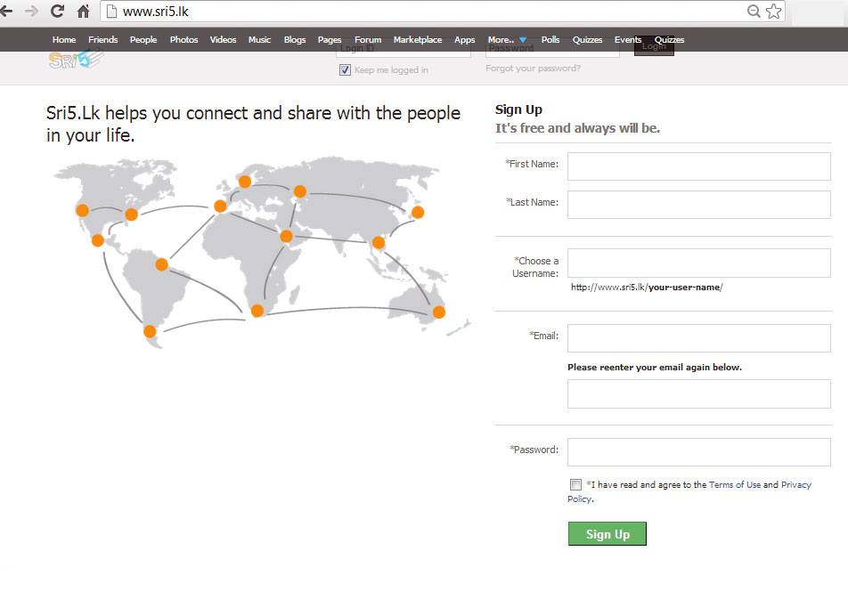Viewport: 848px width, 616px height.
Task: Open the Privacy Policy link
Action: click(796, 484)
